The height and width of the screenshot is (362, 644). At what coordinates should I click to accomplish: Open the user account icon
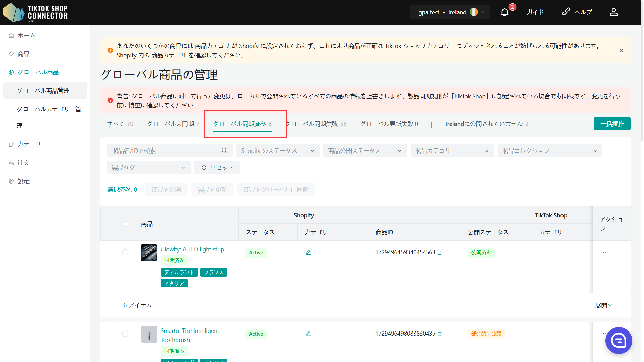[613, 12]
